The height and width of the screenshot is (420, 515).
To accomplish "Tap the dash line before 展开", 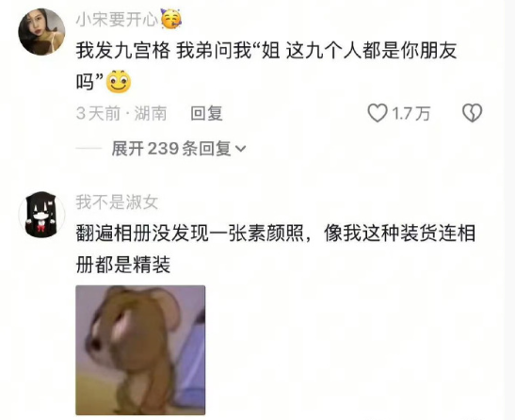I will [89, 149].
